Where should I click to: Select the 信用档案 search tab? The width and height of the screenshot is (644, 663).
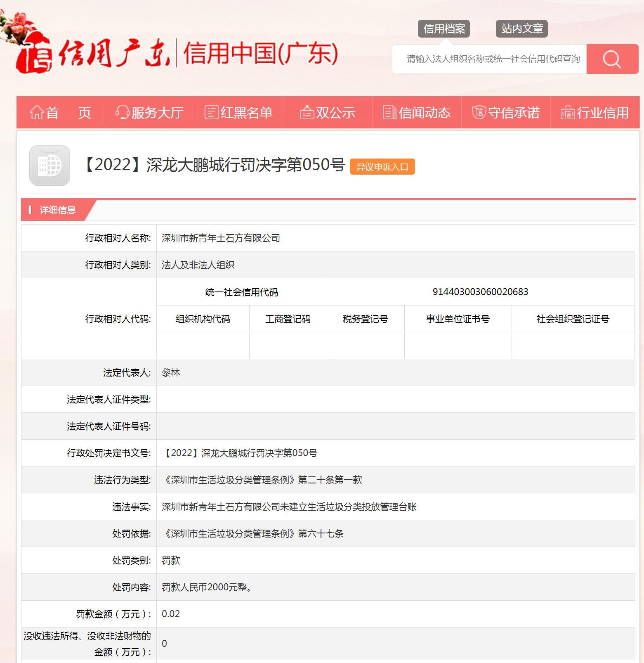pos(444,29)
